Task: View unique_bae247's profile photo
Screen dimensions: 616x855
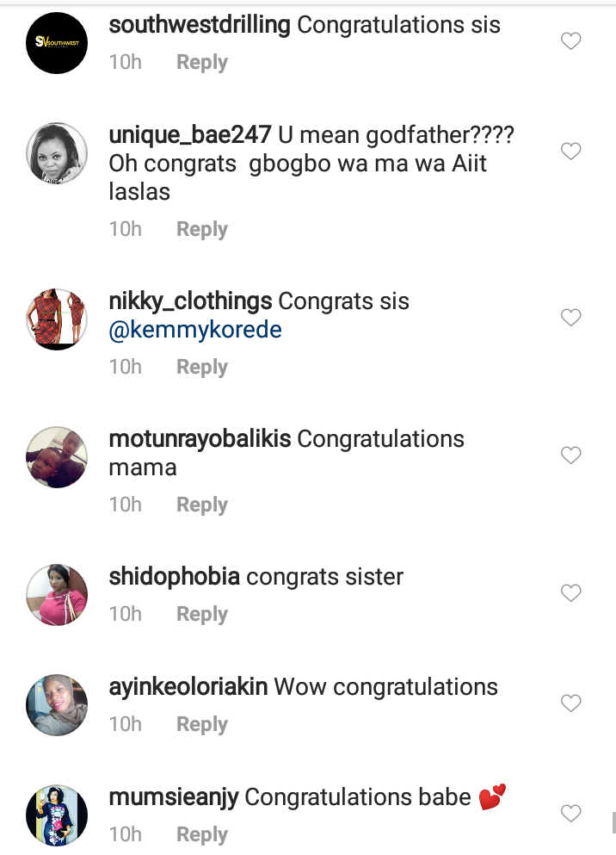Action: [x=56, y=153]
